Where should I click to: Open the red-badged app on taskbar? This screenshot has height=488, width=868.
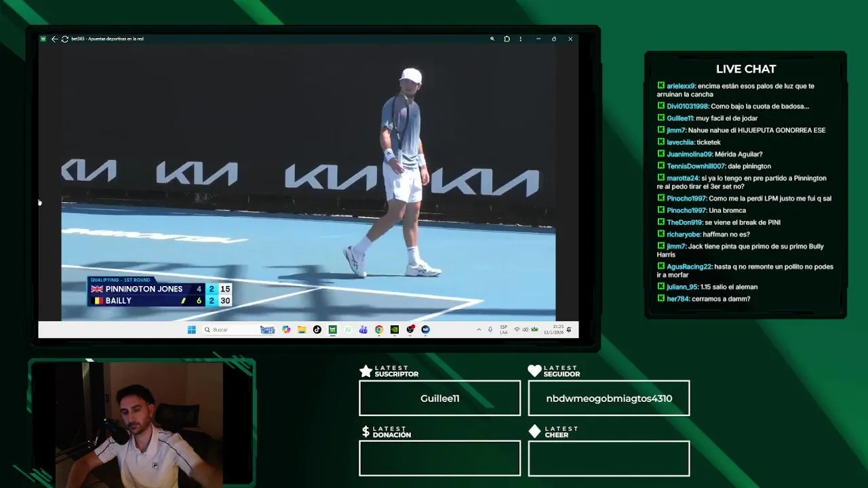pyautogui.click(x=410, y=329)
